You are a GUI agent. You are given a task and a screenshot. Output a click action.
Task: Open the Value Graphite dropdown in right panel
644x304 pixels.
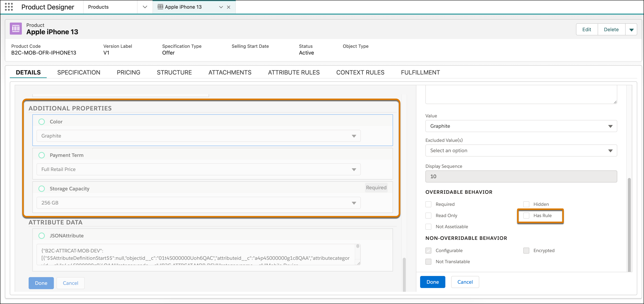[x=521, y=126]
